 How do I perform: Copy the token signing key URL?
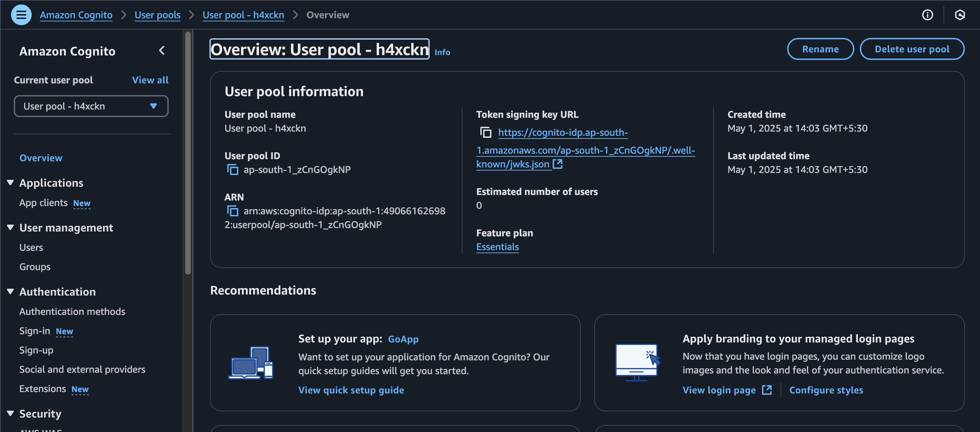(486, 132)
